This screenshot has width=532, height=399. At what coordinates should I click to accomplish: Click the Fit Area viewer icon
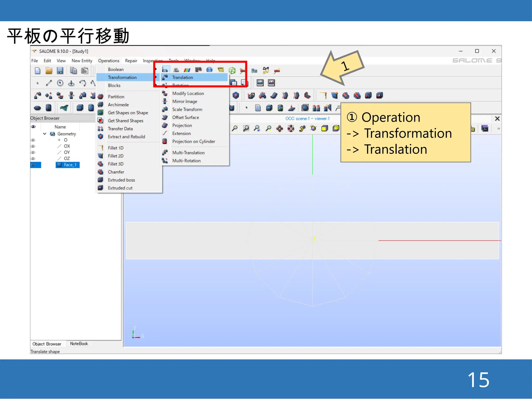(x=246, y=128)
